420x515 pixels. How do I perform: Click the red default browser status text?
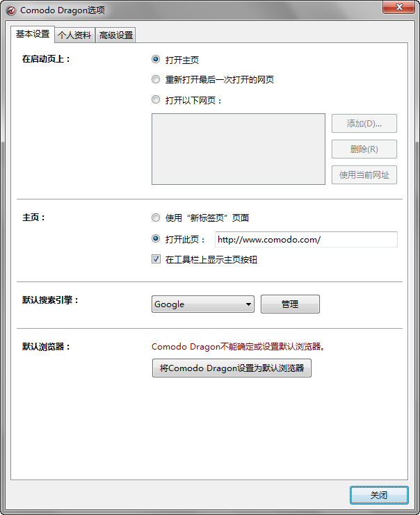click(239, 347)
